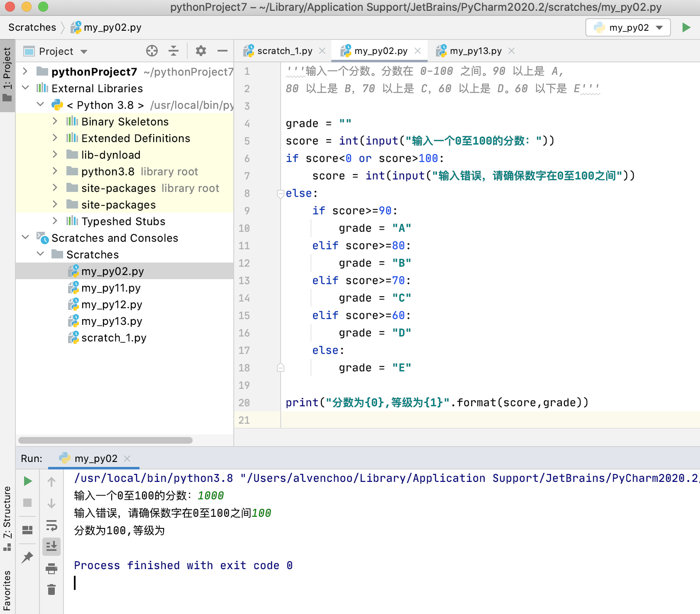Click the Process finished exit code text

point(183,565)
